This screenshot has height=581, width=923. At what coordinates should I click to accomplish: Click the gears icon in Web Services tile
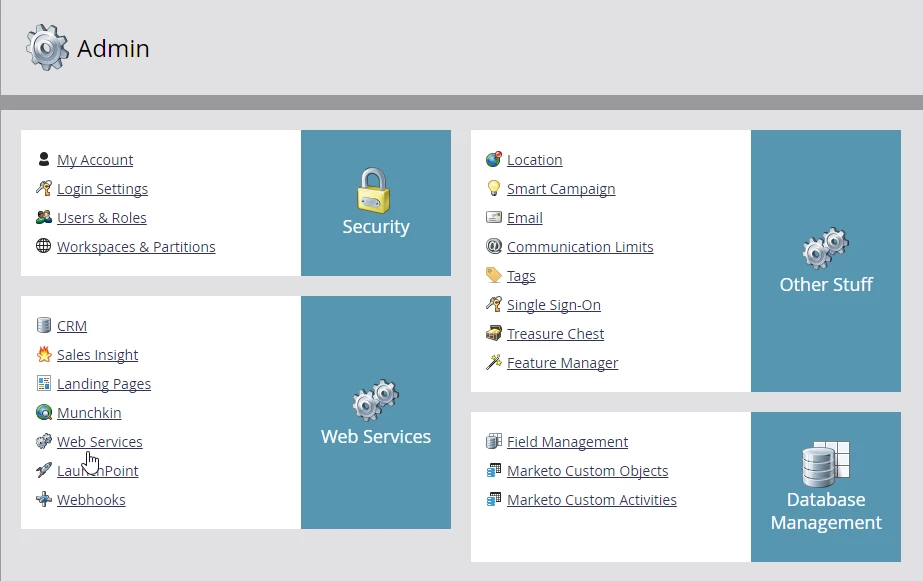[x=376, y=400]
